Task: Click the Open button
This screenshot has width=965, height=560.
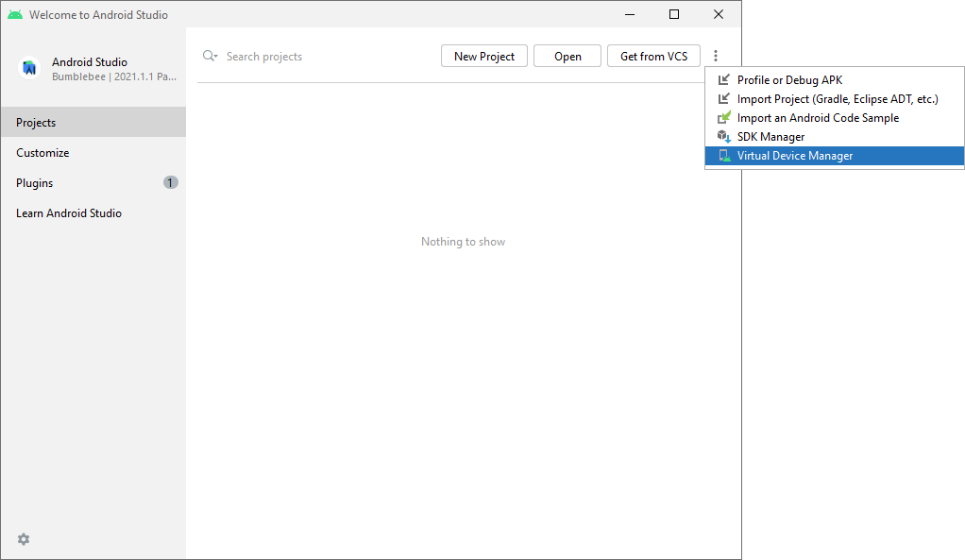Action: 567,56
